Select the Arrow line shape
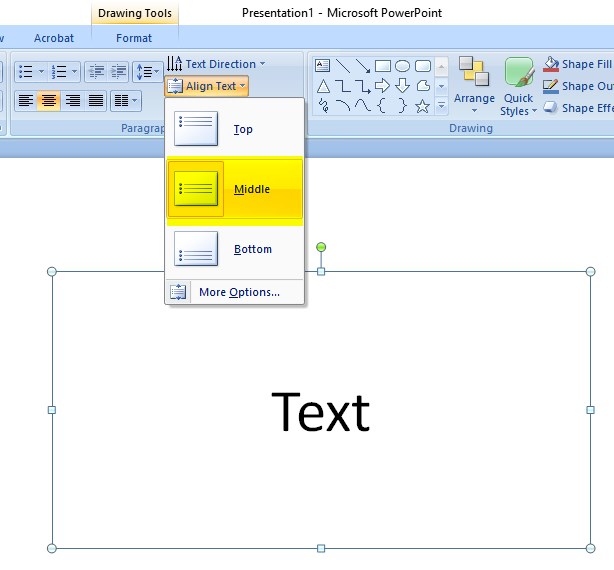The width and height of the screenshot is (614, 570). tap(363, 66)
